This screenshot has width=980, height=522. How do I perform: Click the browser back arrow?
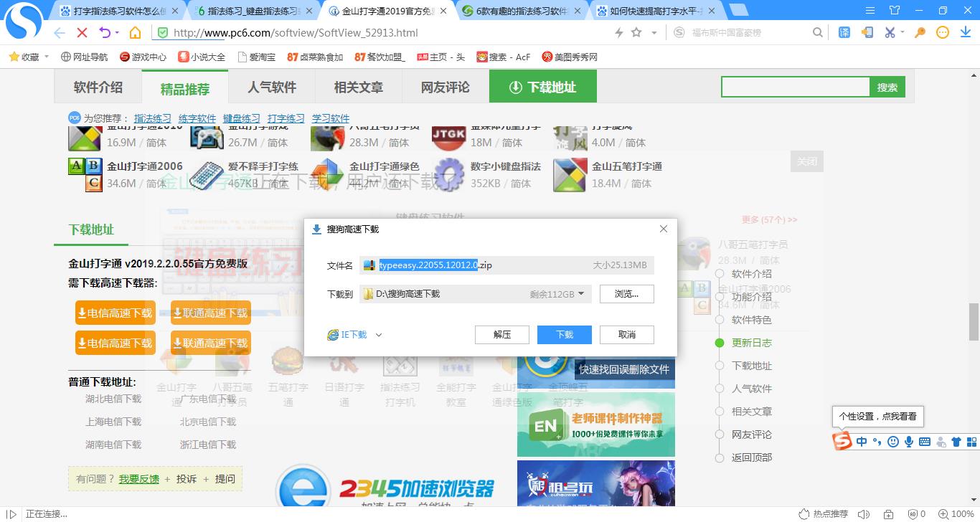pos(60,33)
